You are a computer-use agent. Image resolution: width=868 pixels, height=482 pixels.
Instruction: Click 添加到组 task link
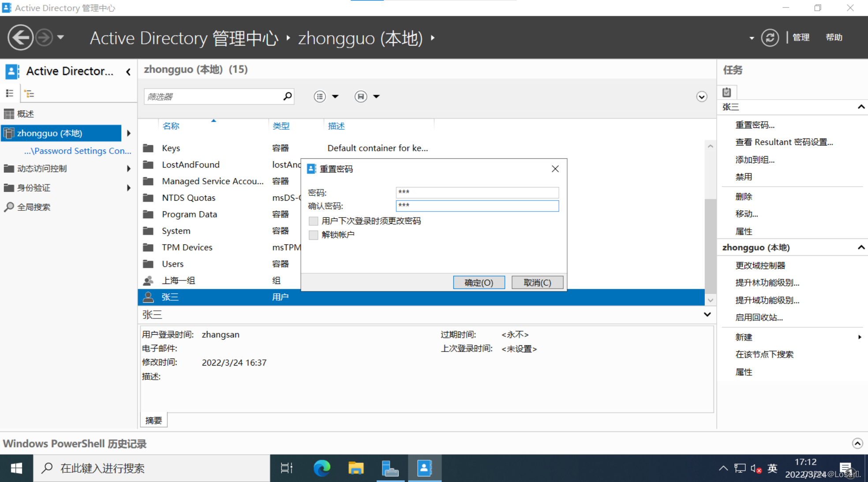pos(755,160)
